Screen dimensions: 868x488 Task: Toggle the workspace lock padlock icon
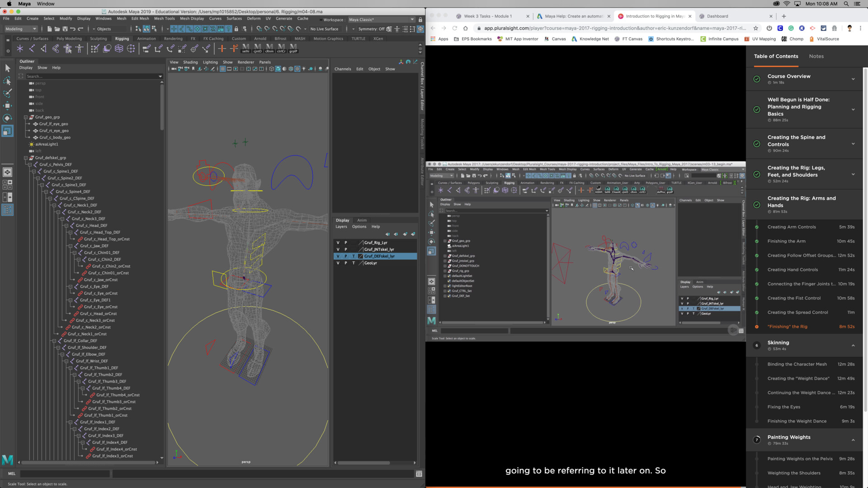pos(420,20)
